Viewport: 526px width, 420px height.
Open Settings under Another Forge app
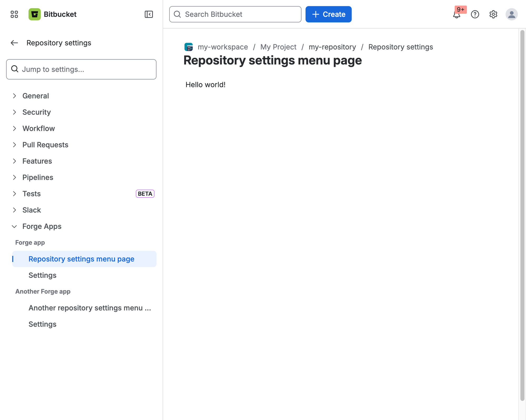click(x=84, y=324)
